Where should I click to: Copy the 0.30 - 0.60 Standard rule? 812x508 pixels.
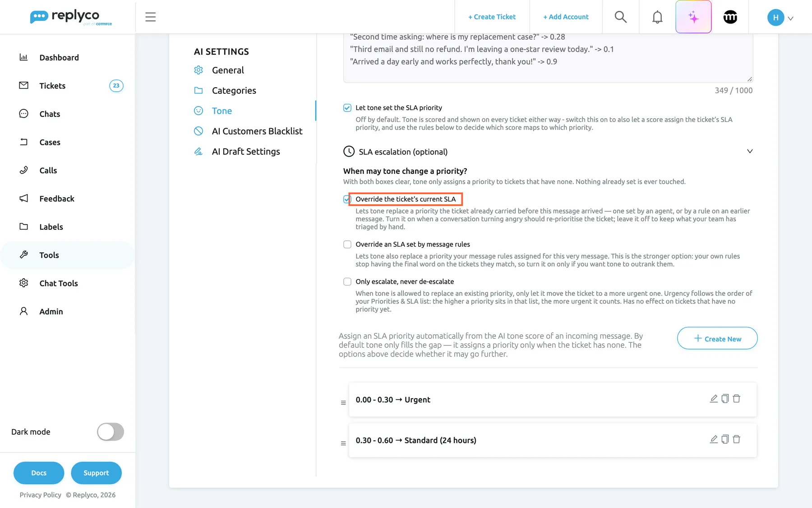point(725,439)
